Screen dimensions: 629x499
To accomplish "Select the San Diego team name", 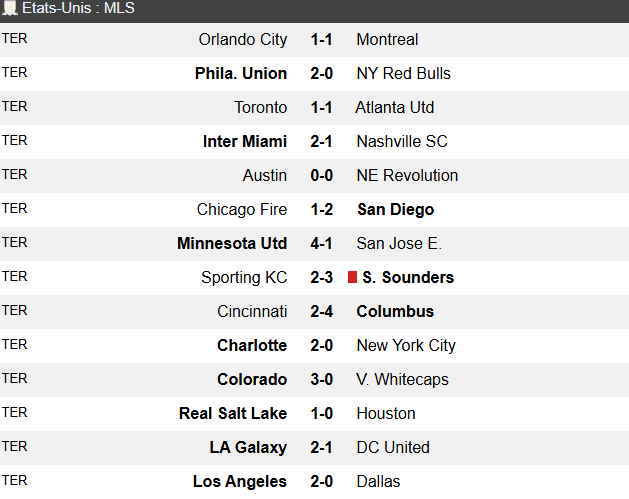I will 395,210.
